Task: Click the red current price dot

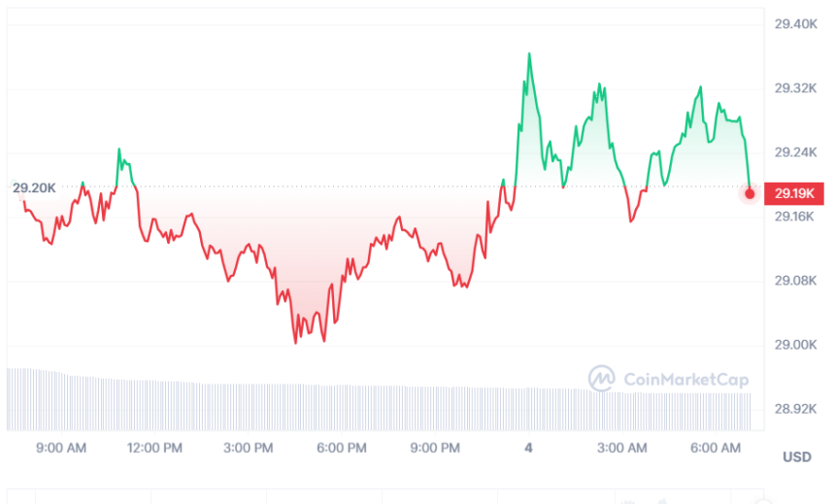Action: [x=750, y=193]
